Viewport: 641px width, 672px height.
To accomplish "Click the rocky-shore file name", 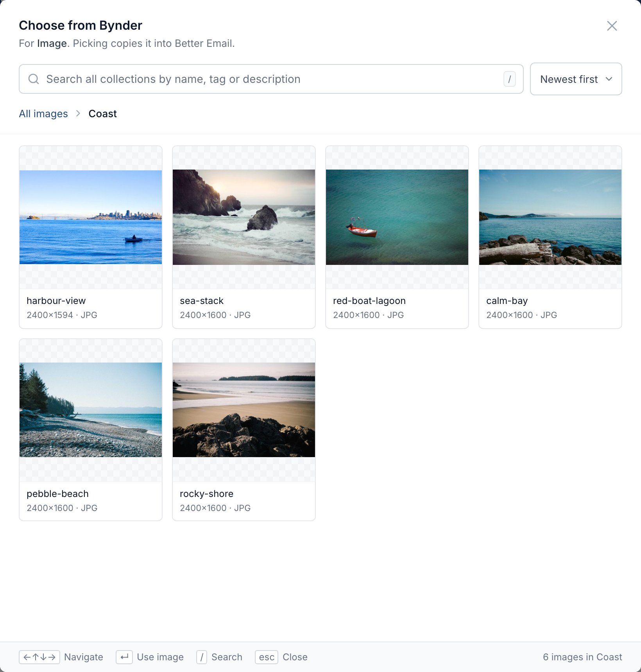I will click(x=207, y=494).
